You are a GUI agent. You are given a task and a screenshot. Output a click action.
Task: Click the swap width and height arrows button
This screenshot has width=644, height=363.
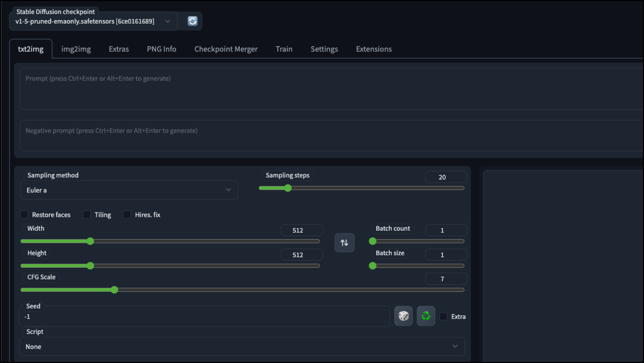(x=344, y=242)
